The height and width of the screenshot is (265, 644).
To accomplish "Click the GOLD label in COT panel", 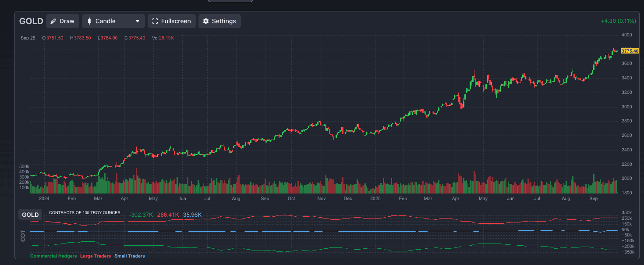I will pyautogui.click(x=30, y=215).
